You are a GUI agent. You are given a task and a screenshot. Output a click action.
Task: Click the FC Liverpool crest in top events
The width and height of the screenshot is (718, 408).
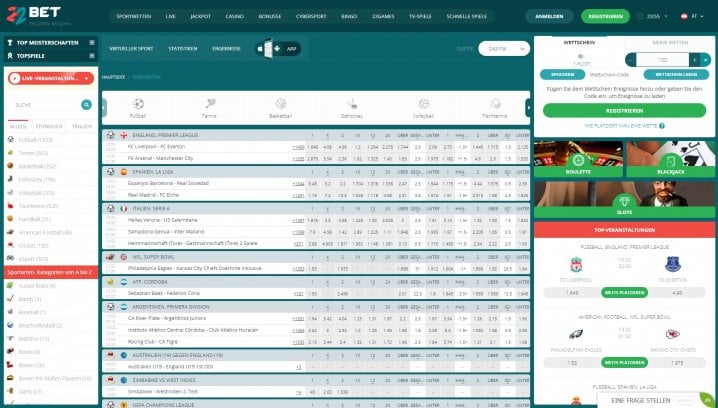(x=576, y=265)
